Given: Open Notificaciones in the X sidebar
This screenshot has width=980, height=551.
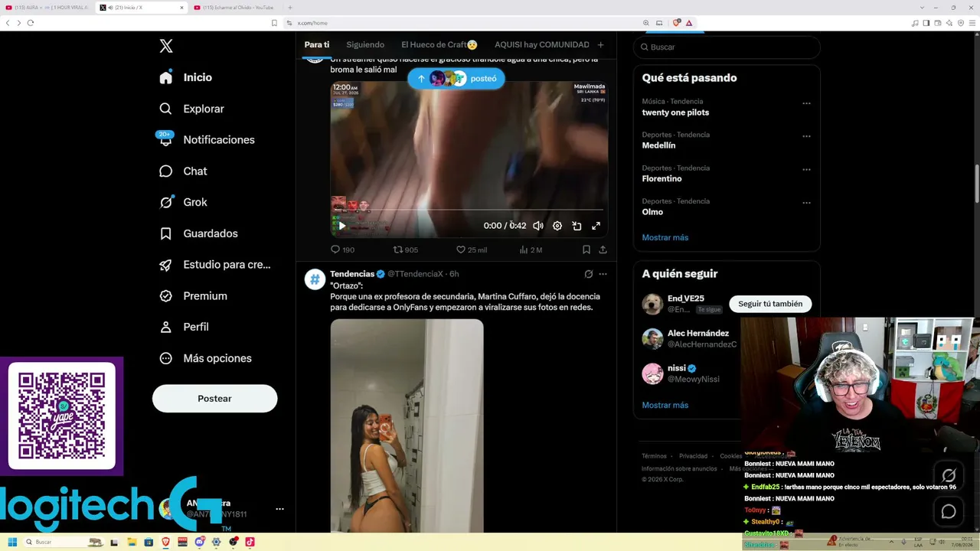Looking at the screenshot, I should point(207,140).
